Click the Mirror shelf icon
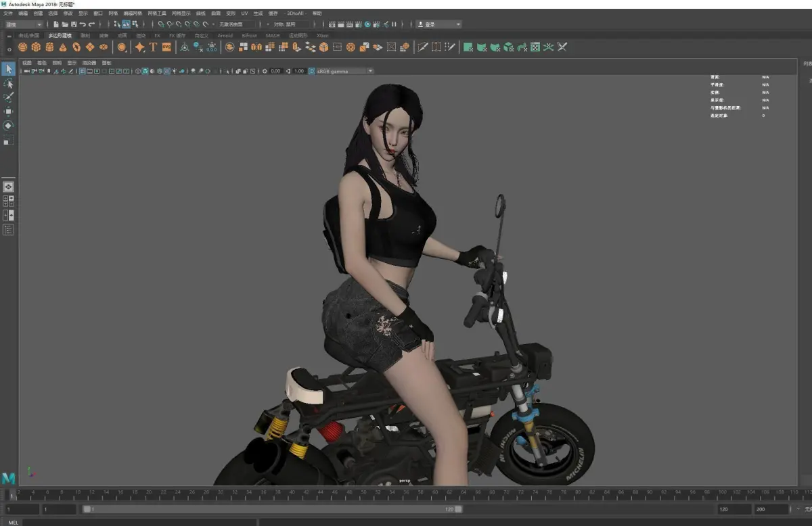This screenshot has width=812, height=526. pos(256,47)
